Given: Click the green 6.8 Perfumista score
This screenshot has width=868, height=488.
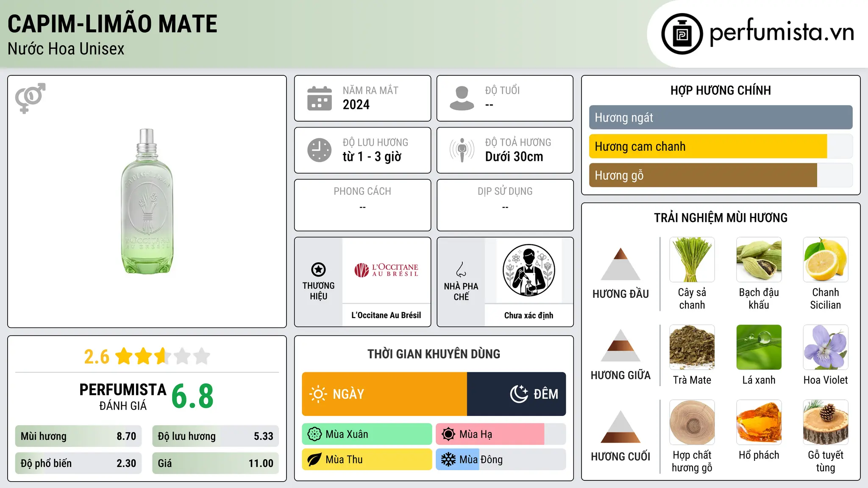Looking at the screenshot, I should pyautogui.click(x=192, y=396).
